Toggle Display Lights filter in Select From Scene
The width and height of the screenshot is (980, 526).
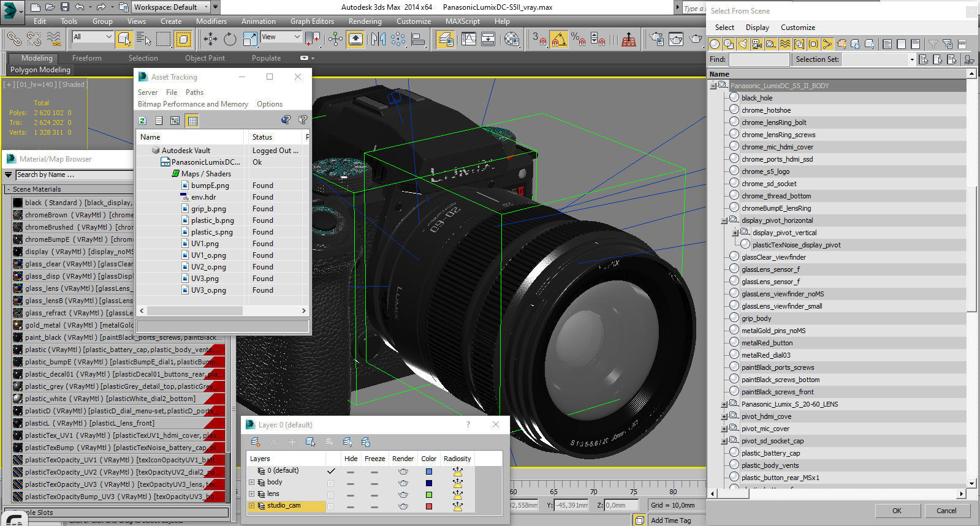[743, 44]
